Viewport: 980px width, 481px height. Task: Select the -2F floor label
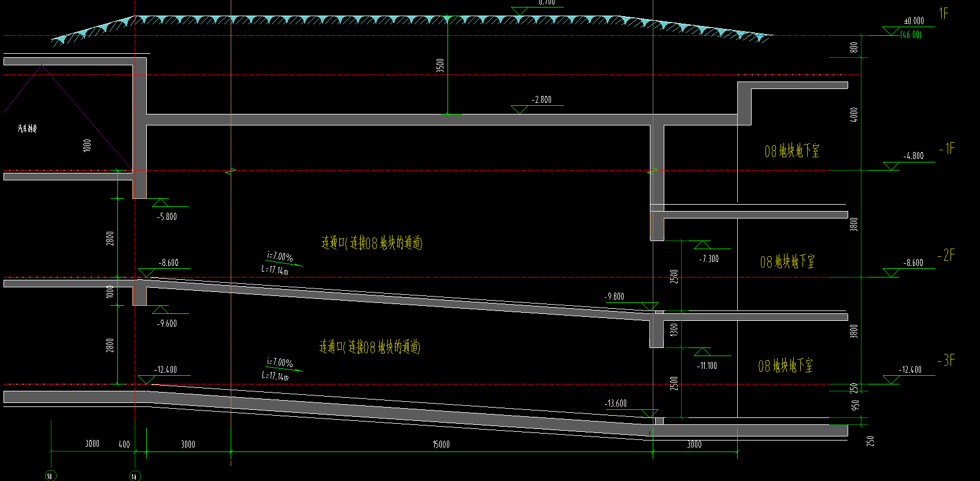tap(946, 255)
